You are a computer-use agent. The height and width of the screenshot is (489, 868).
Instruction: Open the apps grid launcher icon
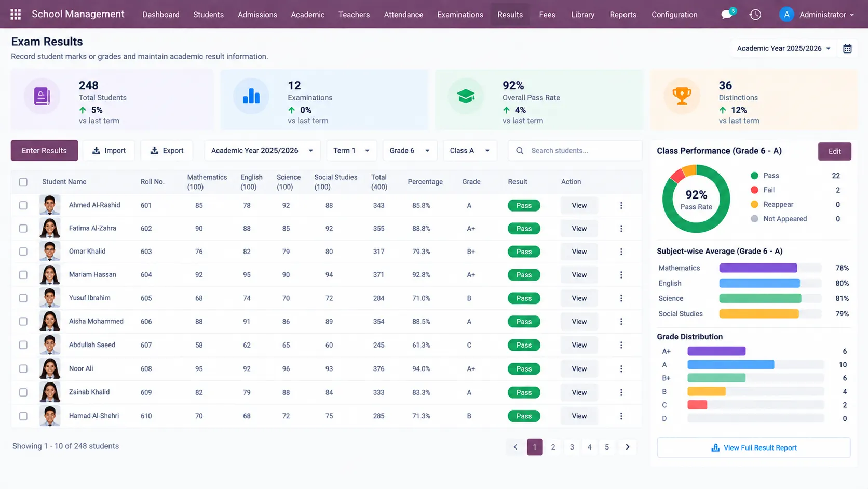tap(16, 15)
